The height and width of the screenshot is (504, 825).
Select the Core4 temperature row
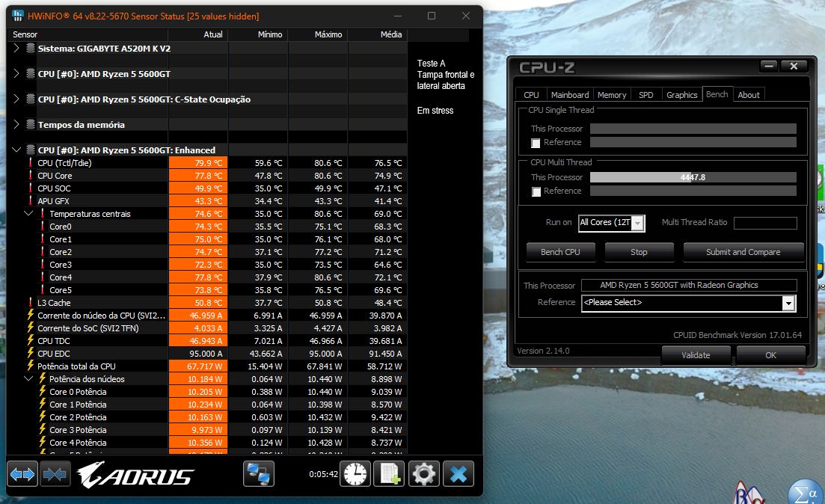coord(208,277)
